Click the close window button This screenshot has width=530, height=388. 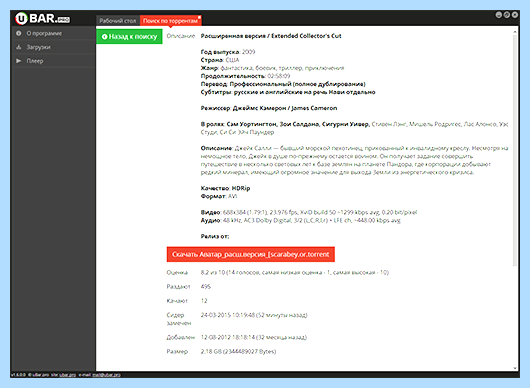pos(515,15)
